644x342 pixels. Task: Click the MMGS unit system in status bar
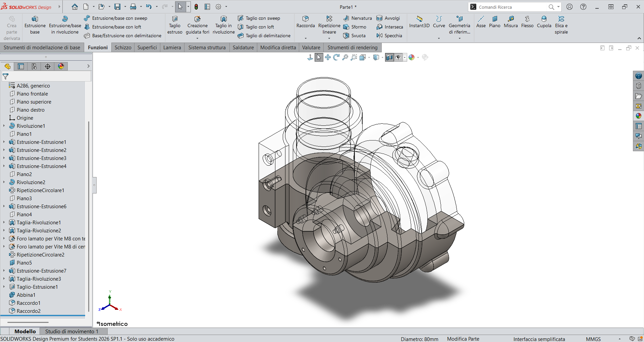[593, 339]
